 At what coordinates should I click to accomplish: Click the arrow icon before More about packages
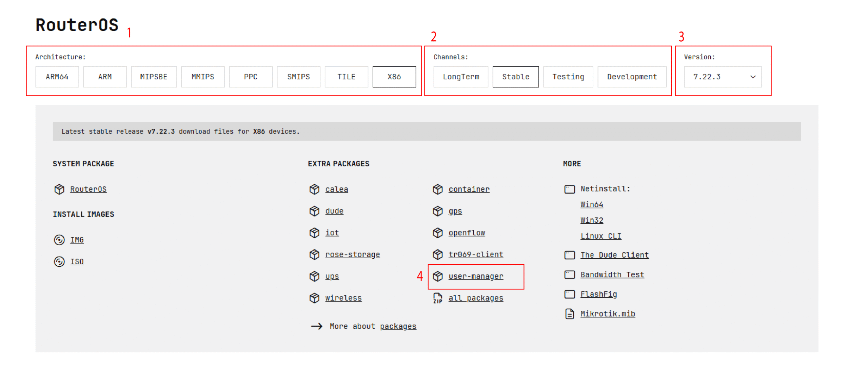click(x=317, y=326)
